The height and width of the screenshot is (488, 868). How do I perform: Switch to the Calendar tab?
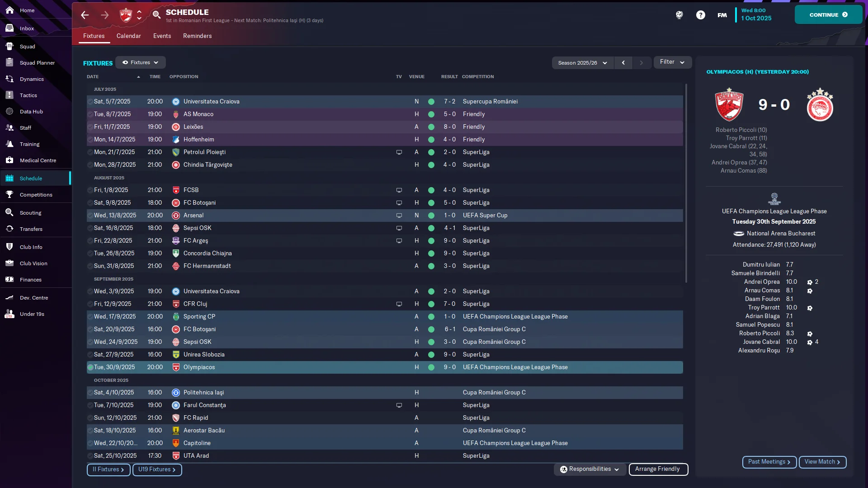point(128,36)
